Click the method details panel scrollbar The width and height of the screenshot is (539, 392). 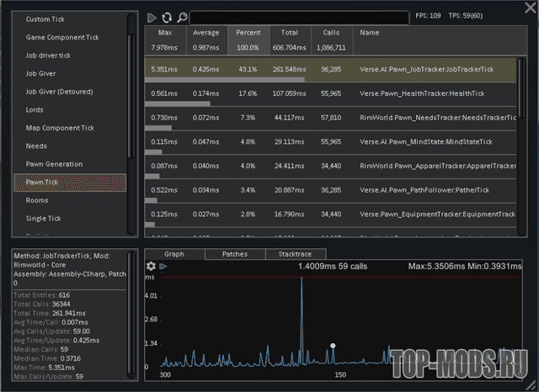coord(131,314)
